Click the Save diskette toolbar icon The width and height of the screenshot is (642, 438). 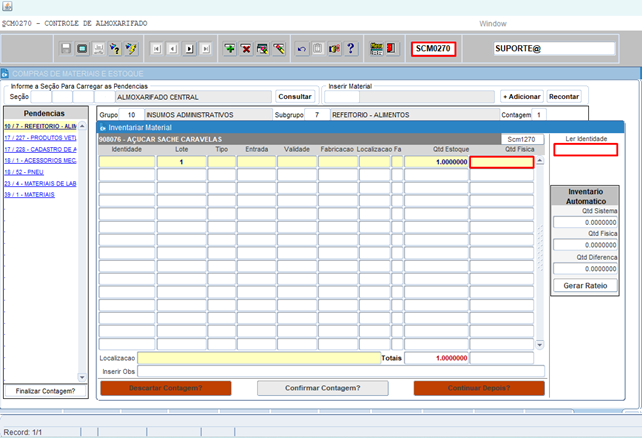coord(66,49)
